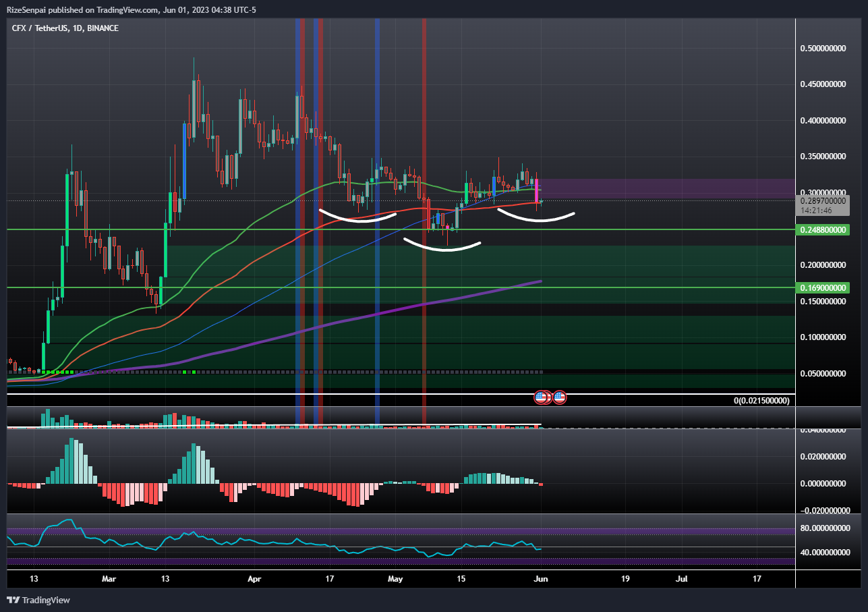Click the 0(0.021500000) Fibonacci level label
This screenshot has height=612, width=868.
tap(762, 401)
